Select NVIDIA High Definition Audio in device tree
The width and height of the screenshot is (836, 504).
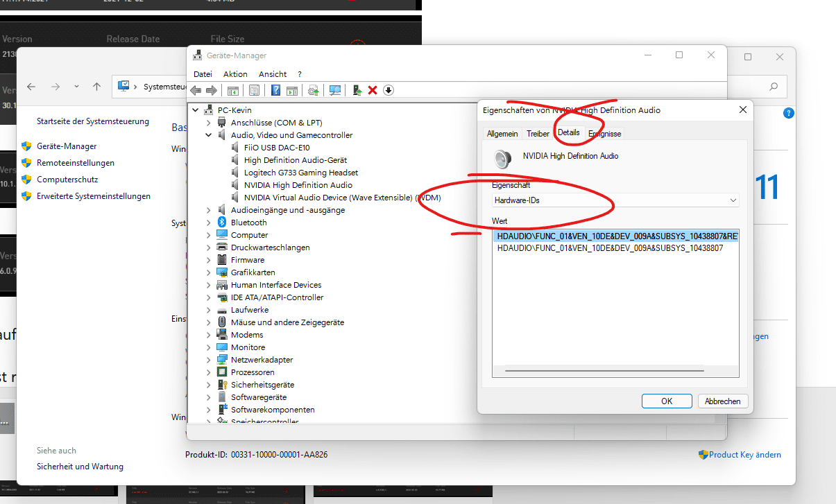click(298, 185)
